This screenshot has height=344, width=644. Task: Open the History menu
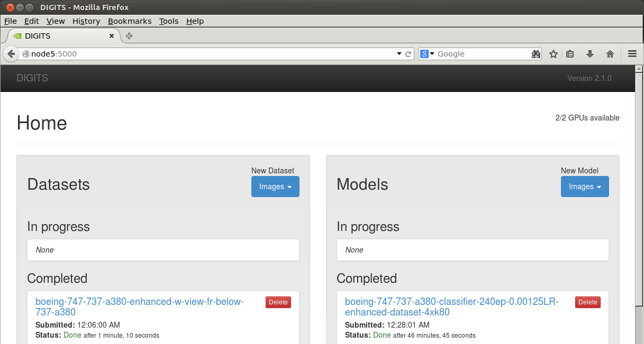coord(86,21)
